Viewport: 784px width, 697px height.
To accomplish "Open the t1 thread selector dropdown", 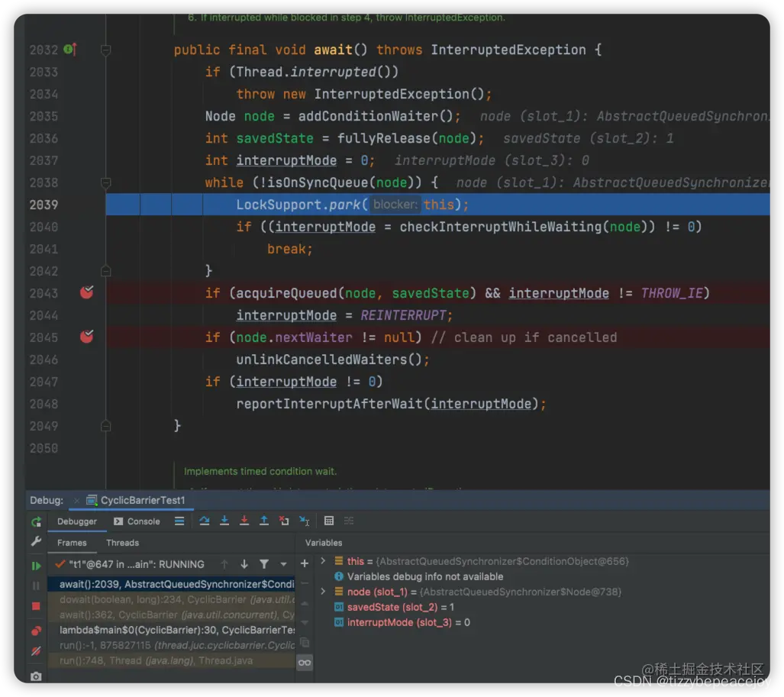I will [131, 564].
